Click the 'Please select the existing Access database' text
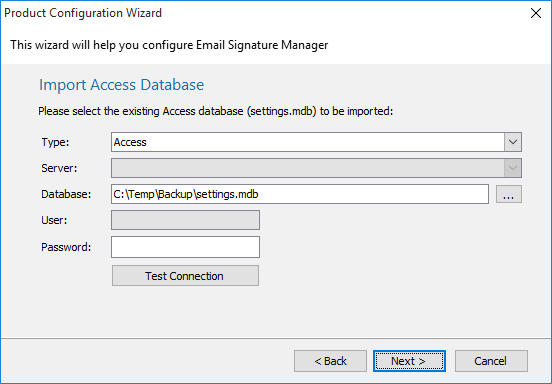The width and height of the screenshot is (552, 384). pyautogui.click(x=215, y=111)
